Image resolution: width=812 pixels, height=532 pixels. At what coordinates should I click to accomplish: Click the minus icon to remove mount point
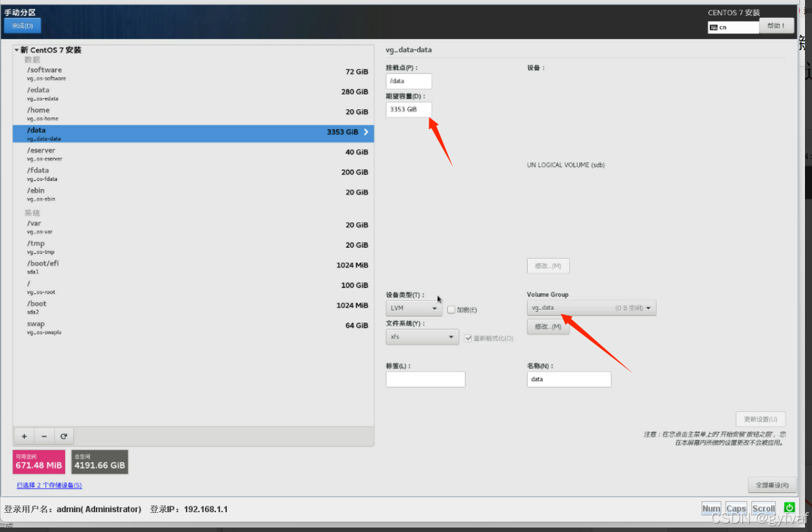point(44,436)
